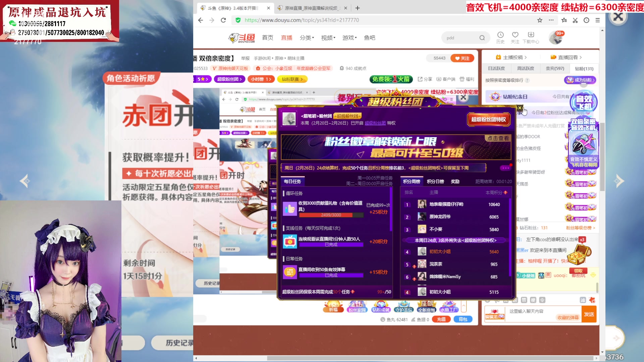This screenshot has width=644, height=362.
Task: Open a new browser tab
Action: click(358, 8)
